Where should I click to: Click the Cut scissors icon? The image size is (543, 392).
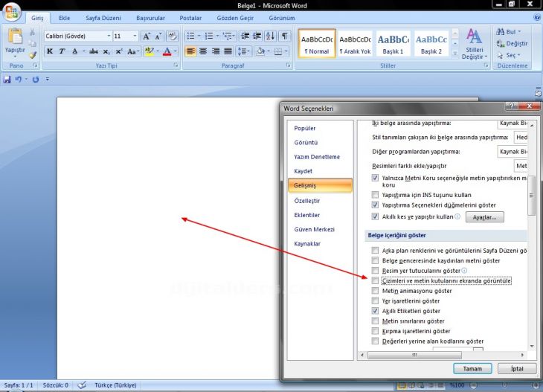click(x=32, y=32)
